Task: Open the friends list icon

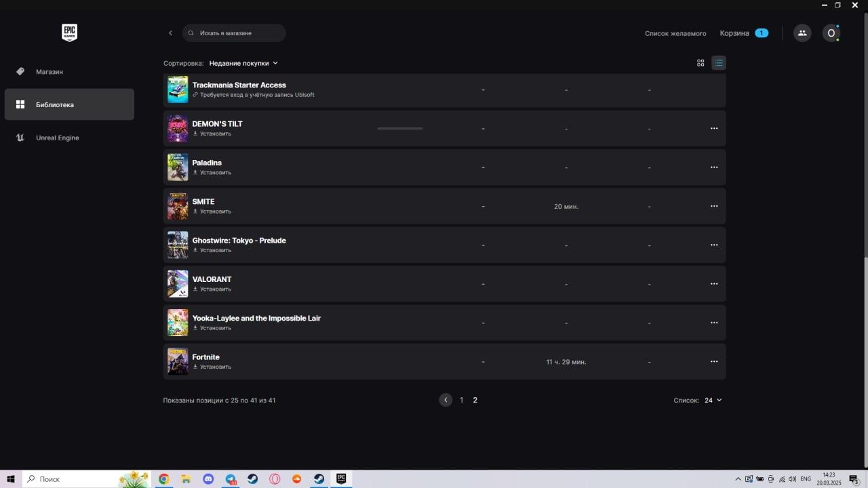Action: point(802,33)
